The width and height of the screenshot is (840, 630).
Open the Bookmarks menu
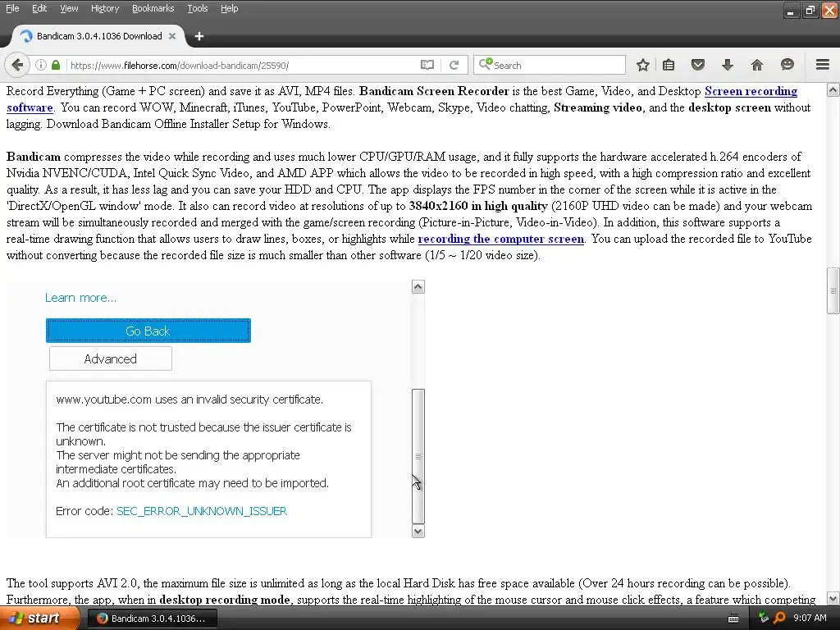tap(153, 8)
